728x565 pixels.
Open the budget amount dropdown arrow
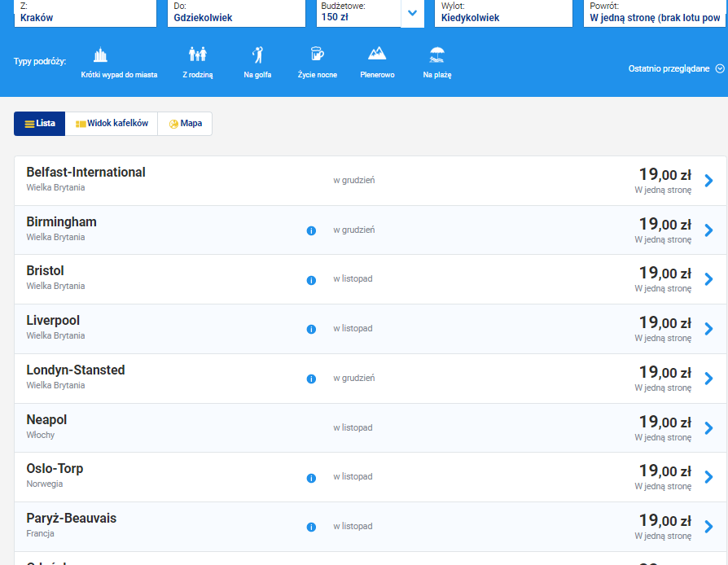(x=412, y=14)
